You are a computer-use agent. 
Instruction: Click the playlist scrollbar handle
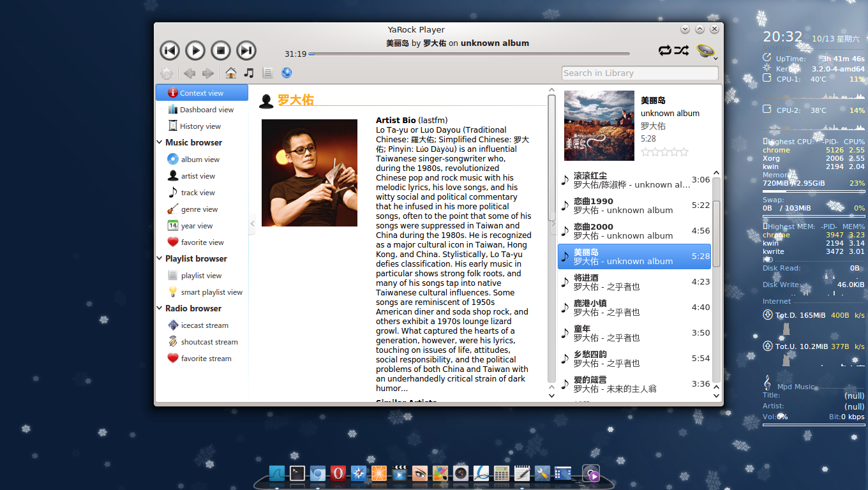(716, 234)
